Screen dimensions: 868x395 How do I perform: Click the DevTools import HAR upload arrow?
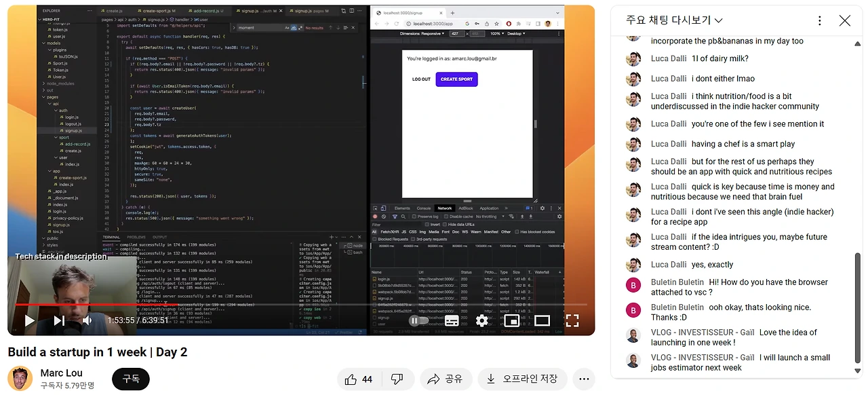click(x=522, y=217)
